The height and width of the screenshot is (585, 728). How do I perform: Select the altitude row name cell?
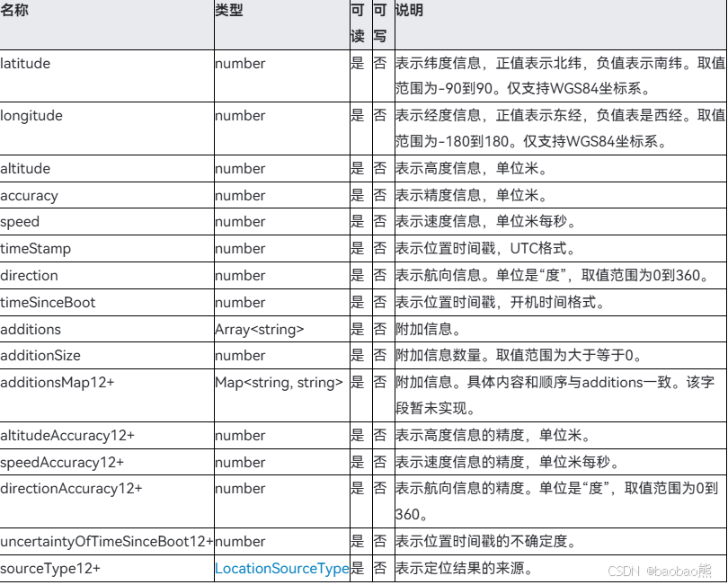pyautogui.click(x=25, y=169)
